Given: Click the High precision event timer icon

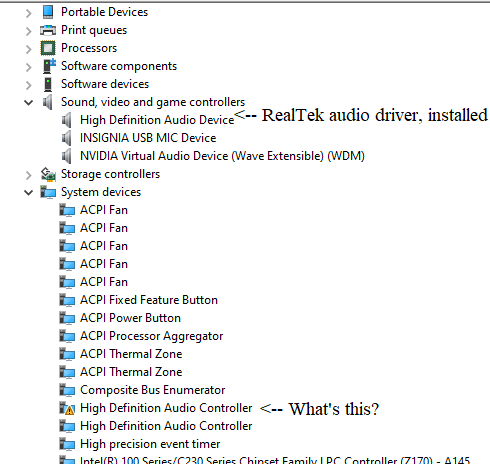Looking at the screenshot, I should (x=67, y=444).
